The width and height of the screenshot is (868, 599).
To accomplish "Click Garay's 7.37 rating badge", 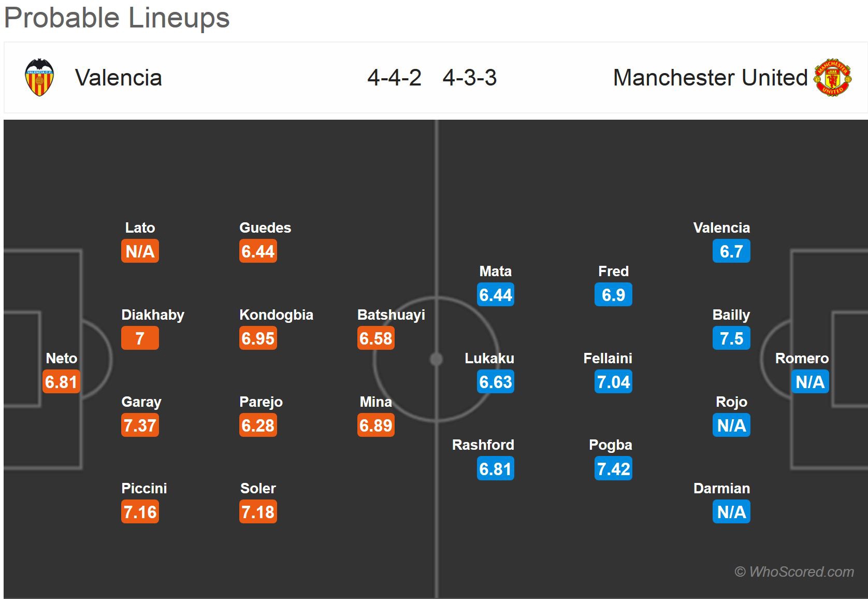I will click(x=140, y=425).
